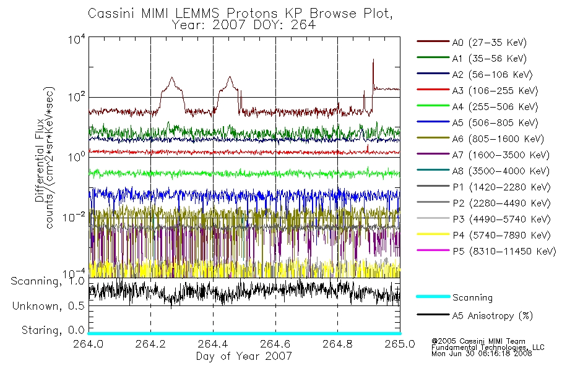Click the A5 Anisotropy (%) legend label

click(493, 316)
